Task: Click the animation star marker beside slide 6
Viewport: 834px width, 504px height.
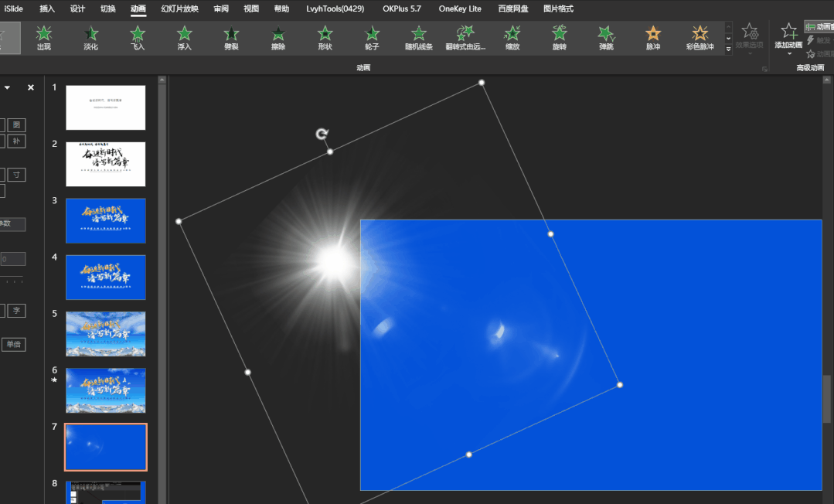Action: 54,380
